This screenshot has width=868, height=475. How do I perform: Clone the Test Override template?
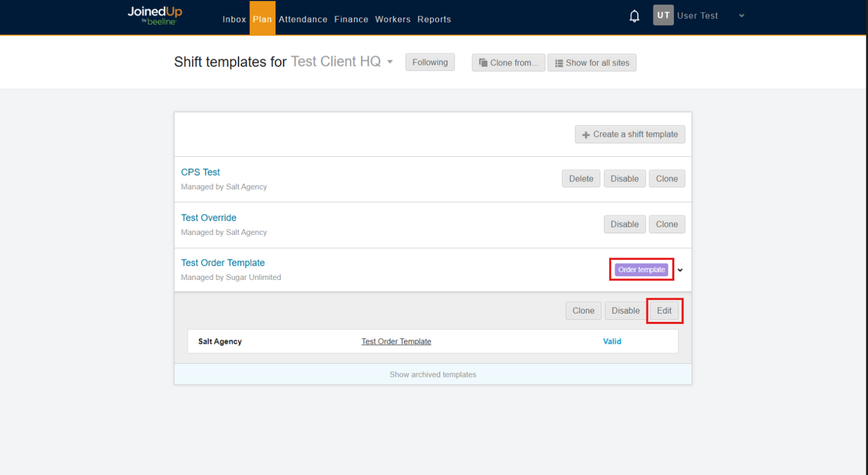[667, 224]
